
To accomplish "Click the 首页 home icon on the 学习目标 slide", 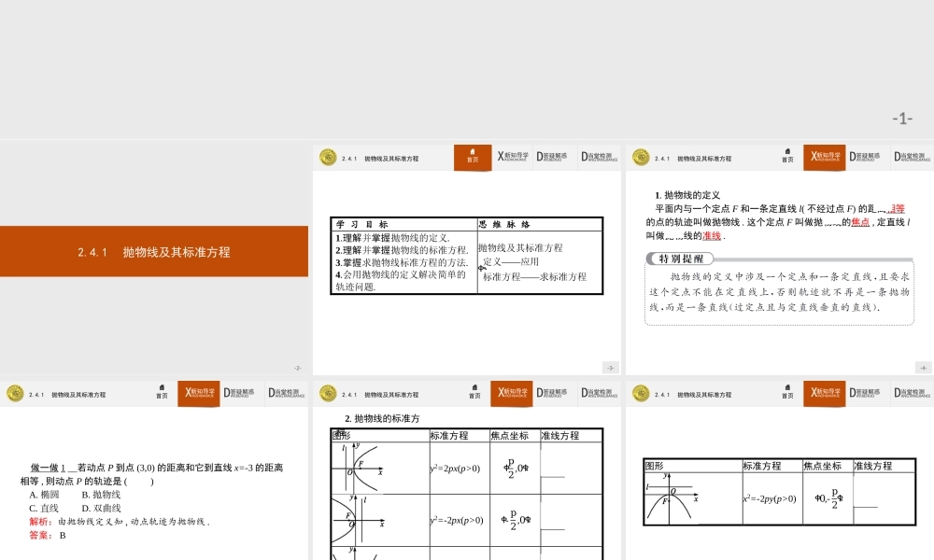I will [x=473, y=157].
